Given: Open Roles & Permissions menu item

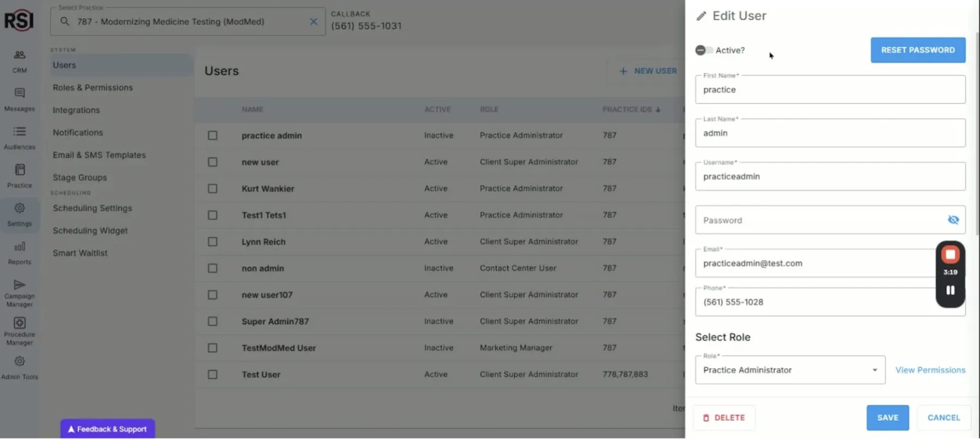Looking at the screenshot, I should tap(93, 88).
